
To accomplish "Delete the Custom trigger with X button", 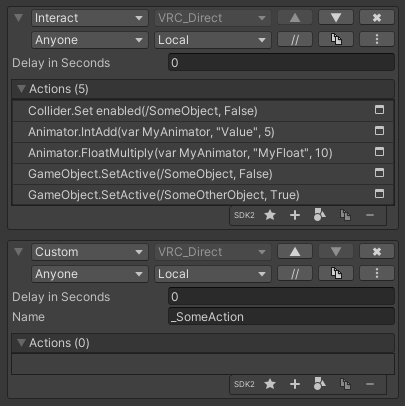I will coord(377,252).
